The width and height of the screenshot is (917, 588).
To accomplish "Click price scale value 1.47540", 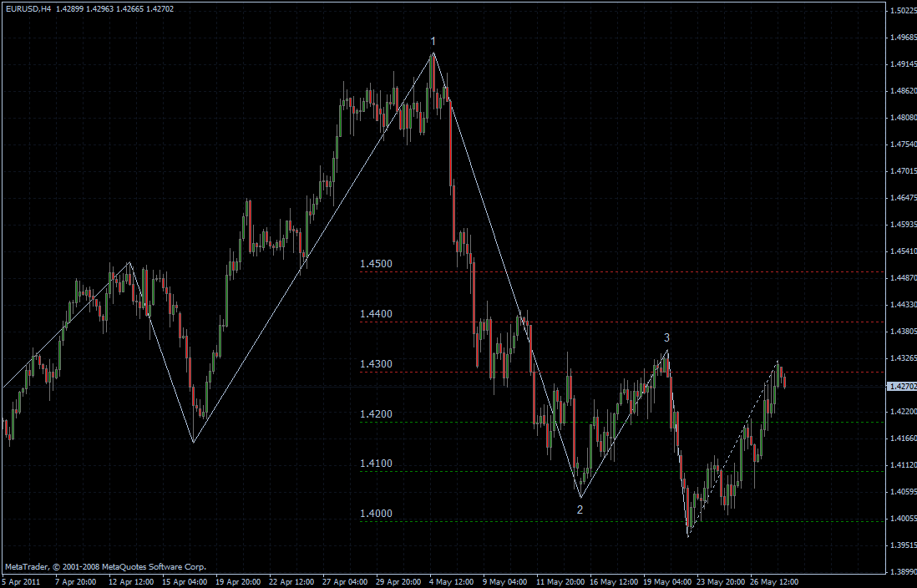I will point(904,144).
